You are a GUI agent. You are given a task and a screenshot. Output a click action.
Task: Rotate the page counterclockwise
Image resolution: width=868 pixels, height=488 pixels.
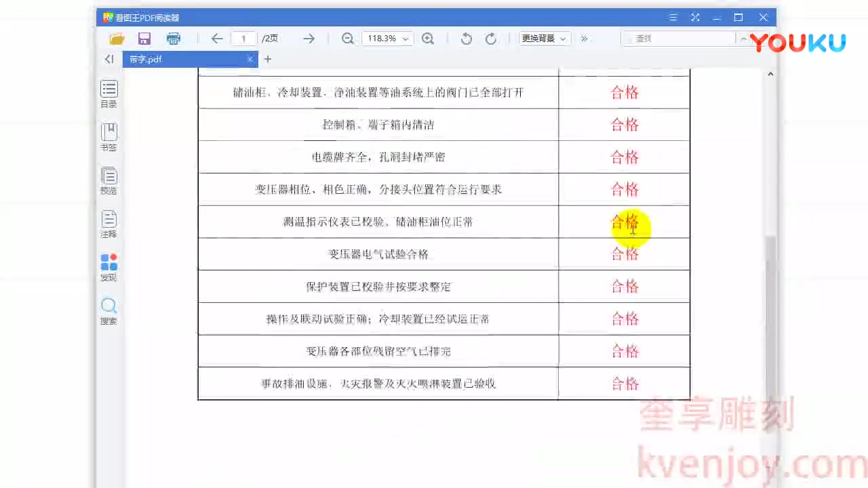click(467, 39)
